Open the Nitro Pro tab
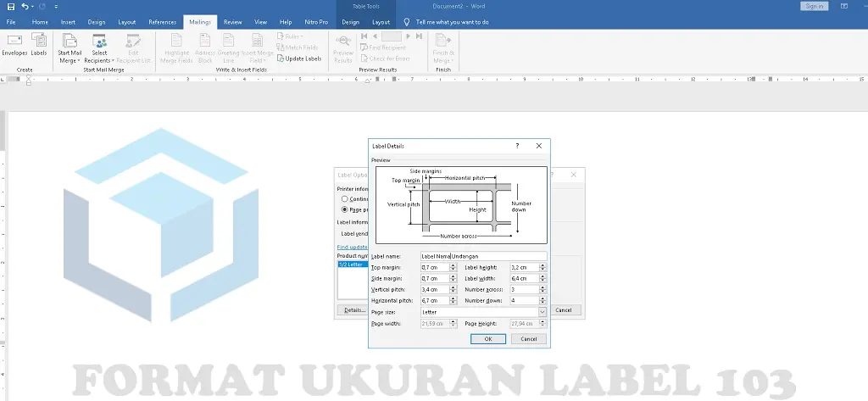The image size is (868, 401). [x=316, y=22]
